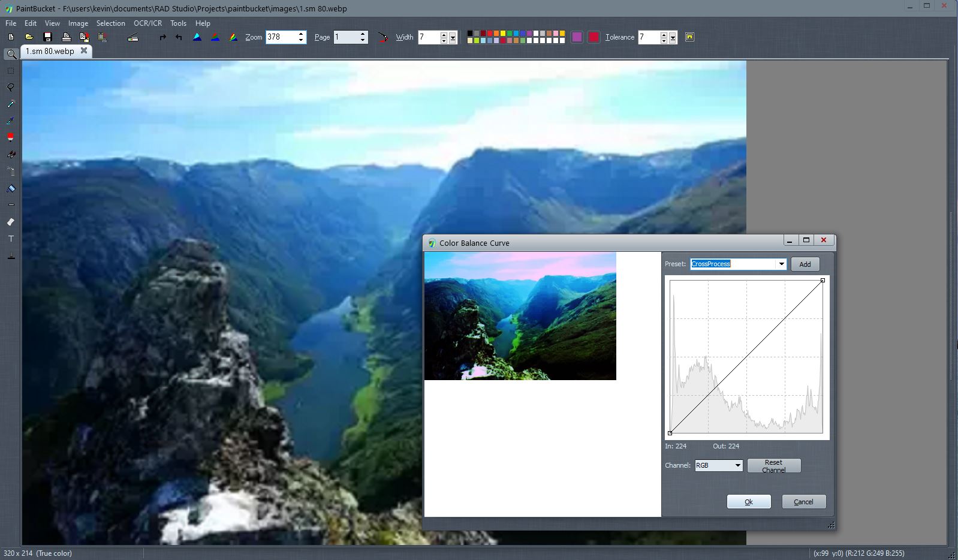Open the Image menu

pyautogui.click(x=78, y=23)
